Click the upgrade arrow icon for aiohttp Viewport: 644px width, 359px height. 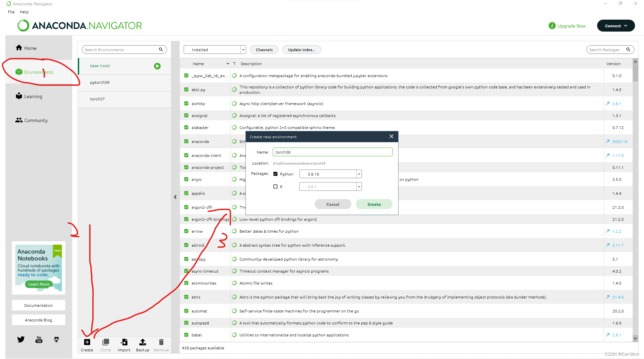[x=608, y=103]
